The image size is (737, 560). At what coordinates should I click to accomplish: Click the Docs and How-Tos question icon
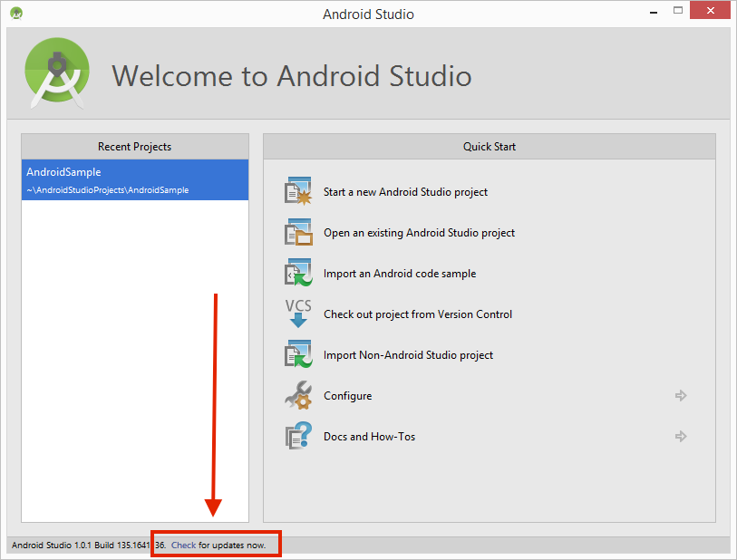[x=298, y=436]
